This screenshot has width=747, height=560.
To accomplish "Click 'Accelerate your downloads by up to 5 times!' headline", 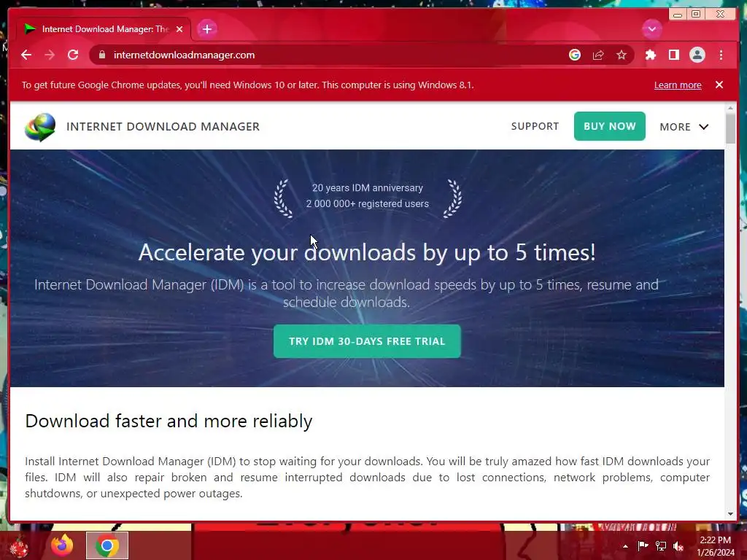I will (x=367, y=252).
